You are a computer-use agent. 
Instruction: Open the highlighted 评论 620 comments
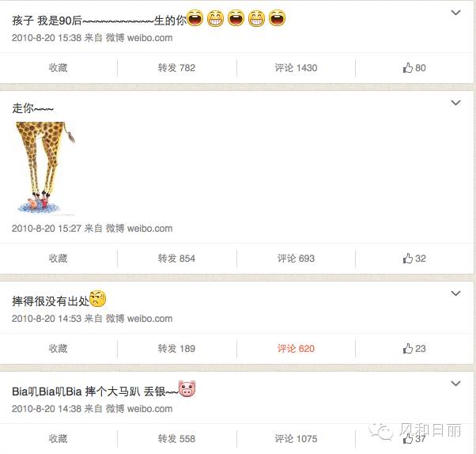coord(296,348)
